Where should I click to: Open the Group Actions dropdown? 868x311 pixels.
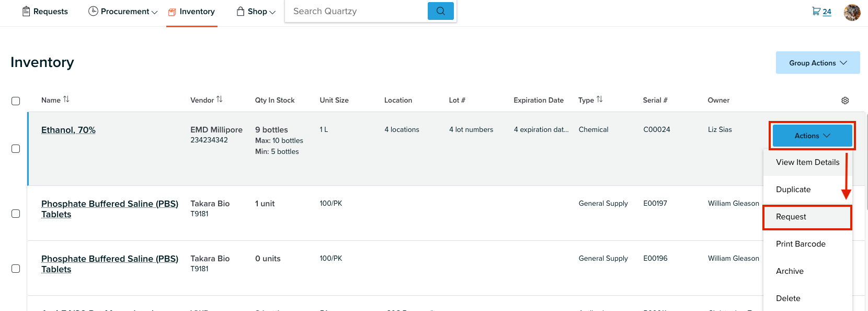(x=818, y=63)
